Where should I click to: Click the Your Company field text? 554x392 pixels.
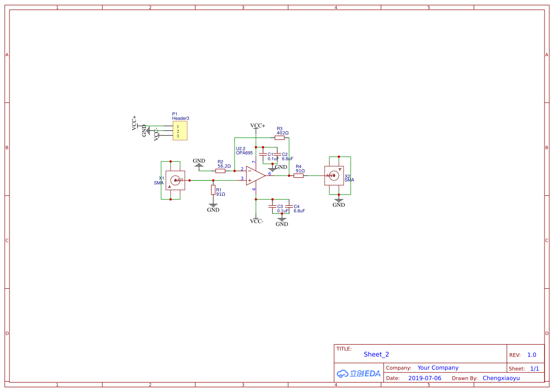click(x=438, y=368)
